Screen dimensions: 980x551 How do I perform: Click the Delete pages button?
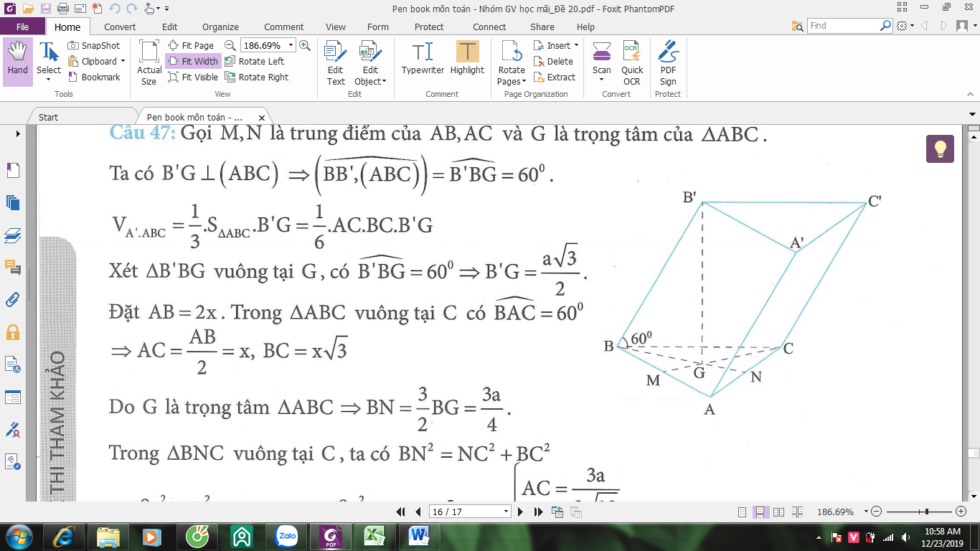point(553,61)
